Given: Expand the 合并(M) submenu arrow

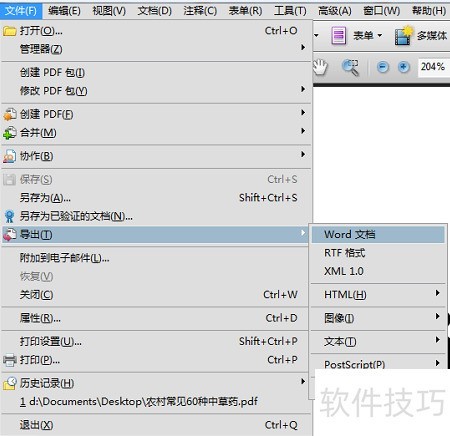Looking at the screenshot, I should [303, 131].
